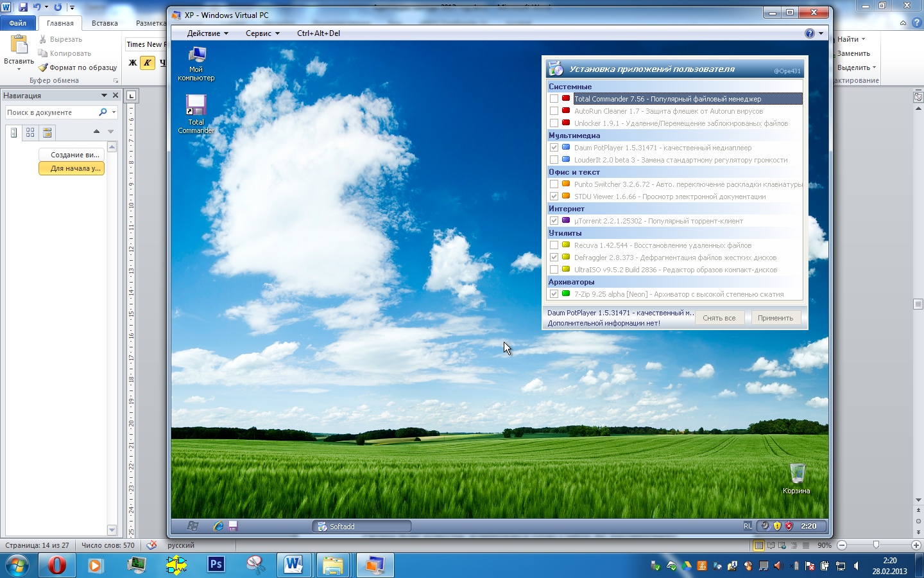Click the Word save icon in quick access toolbar
This screenshot has width=924, height=578.
[x=23, y=7]
